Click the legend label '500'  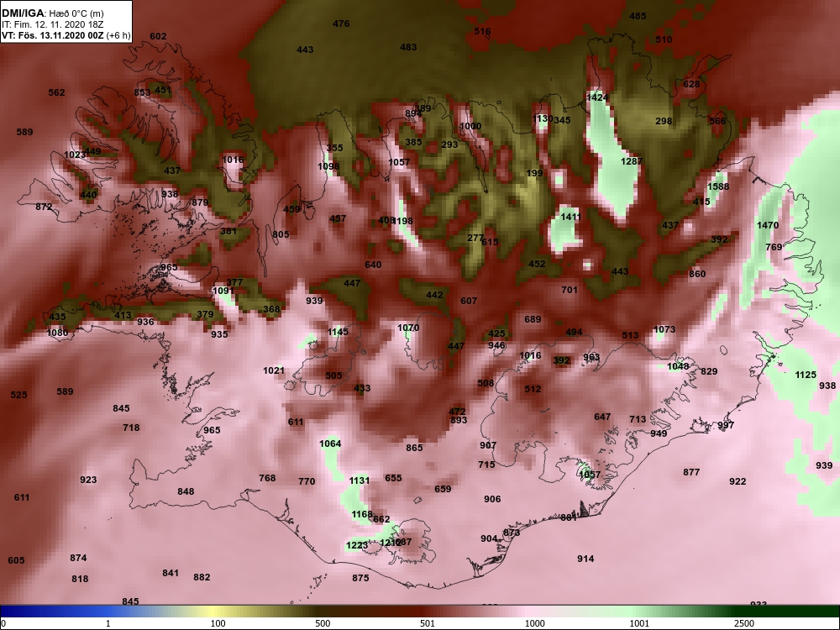[x=323, y=623]
